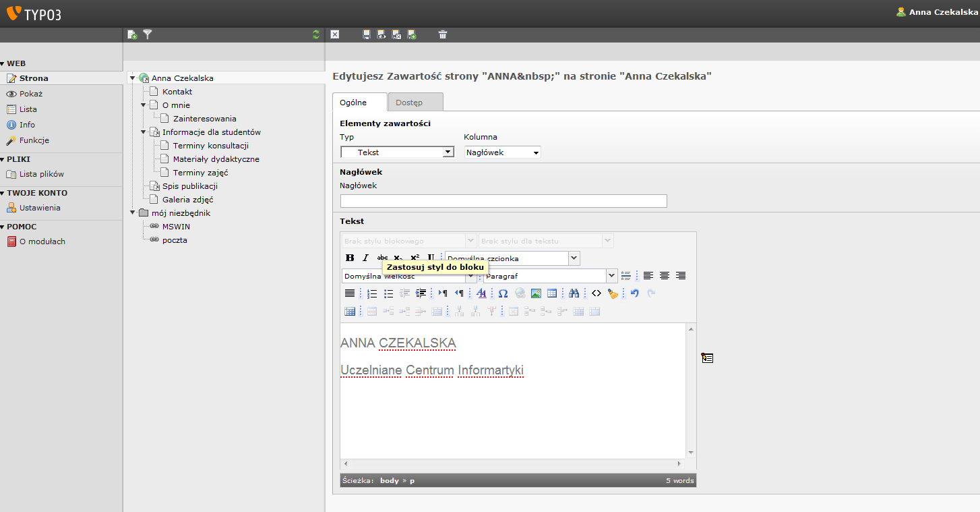Click save and view page icon

(x=381, y=34)
